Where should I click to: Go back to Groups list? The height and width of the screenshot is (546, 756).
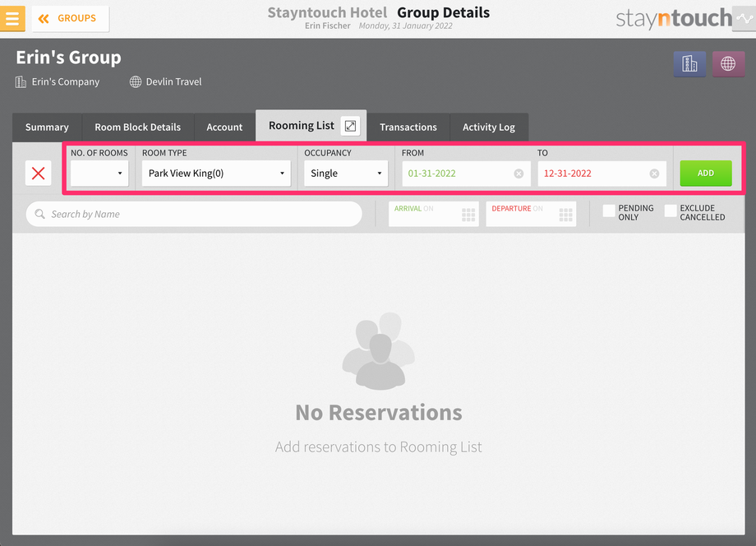coord(71,18)
